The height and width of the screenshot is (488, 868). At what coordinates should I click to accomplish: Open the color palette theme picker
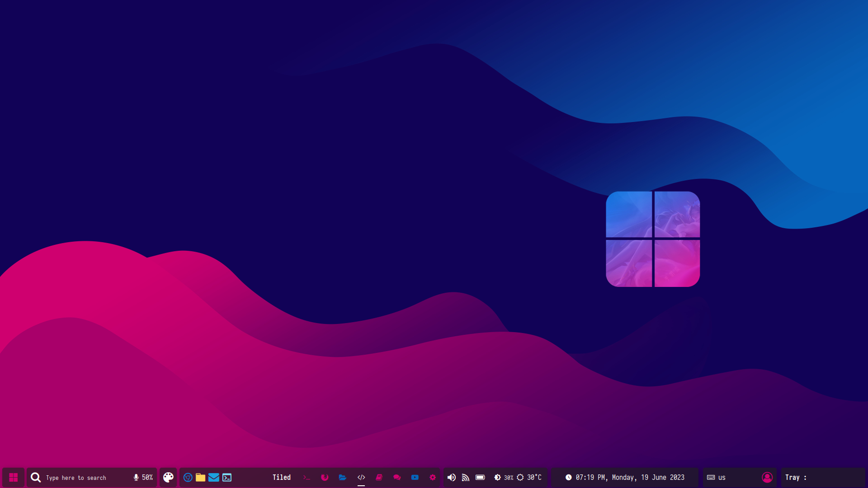point(168,477)
